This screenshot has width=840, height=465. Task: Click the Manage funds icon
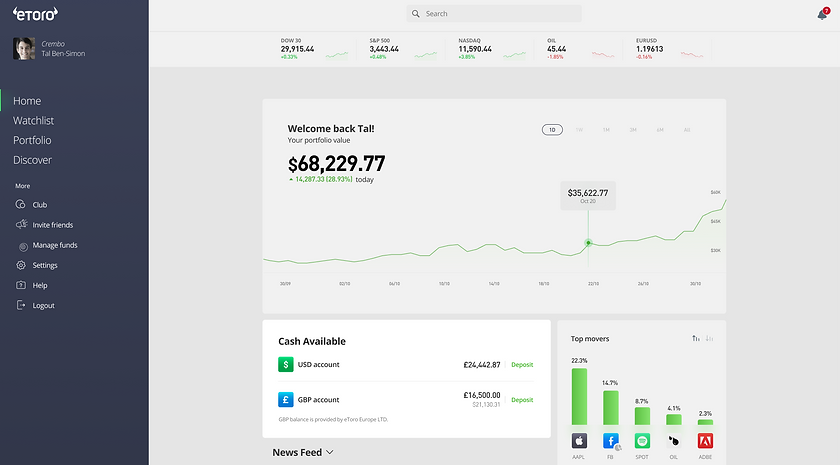click(23, 246)
